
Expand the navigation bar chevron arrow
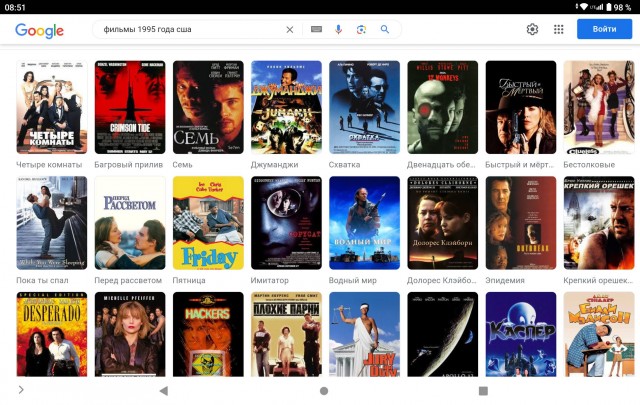pos(21,390)
